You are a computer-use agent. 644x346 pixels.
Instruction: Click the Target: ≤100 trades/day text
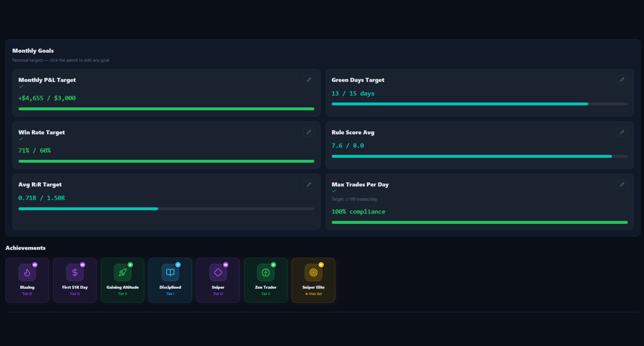click(x=354, y=199)
